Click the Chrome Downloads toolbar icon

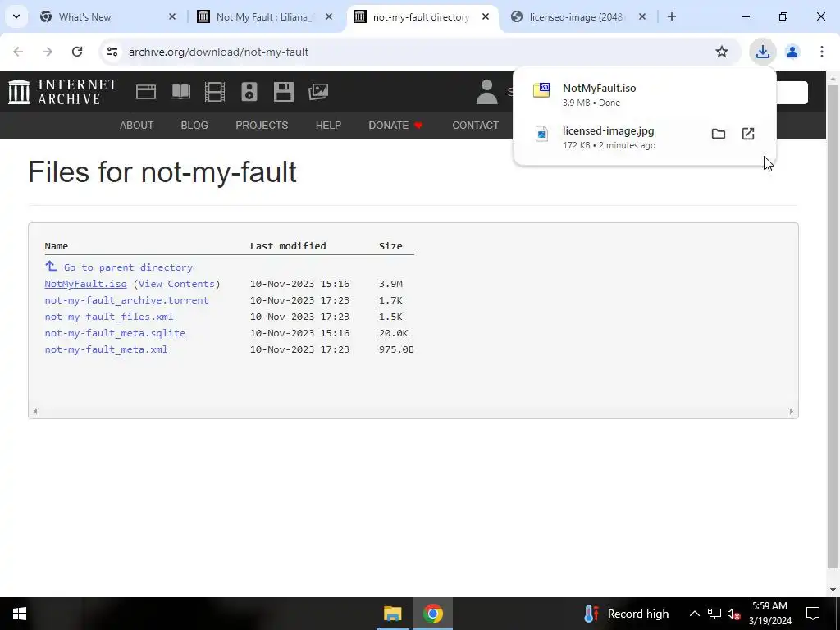762,52
